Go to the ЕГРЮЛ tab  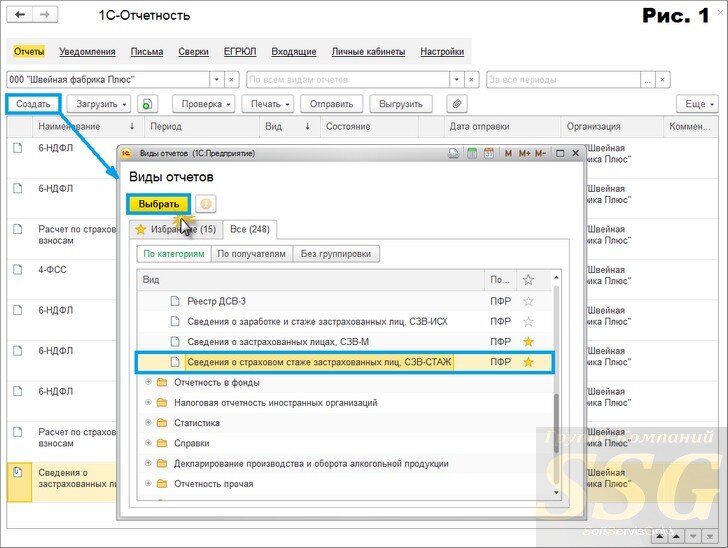[240, 52]
